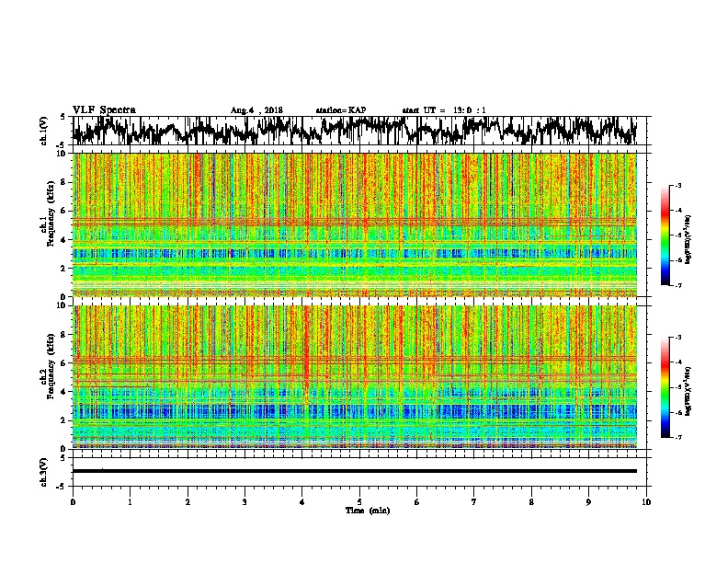The height and width of the screenshot is (563, 728).
Task: Click the ch.1 colorbar log(PSD) label
Action: click(688, 239)
